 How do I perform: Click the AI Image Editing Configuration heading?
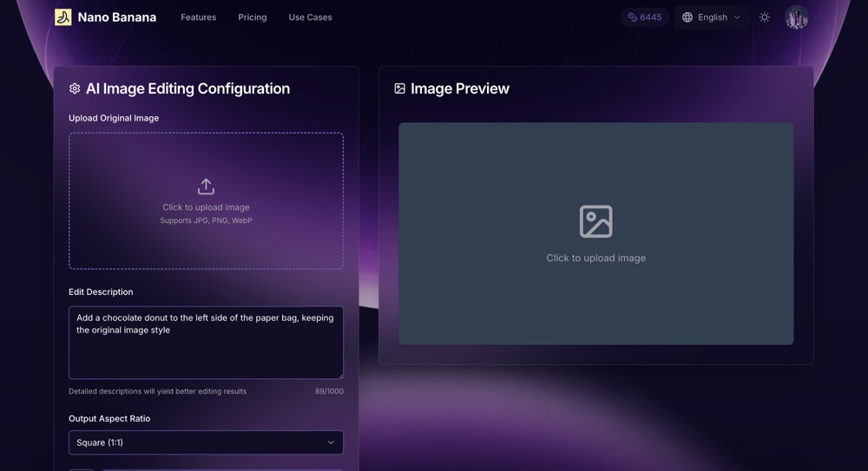tap(187, 88)
